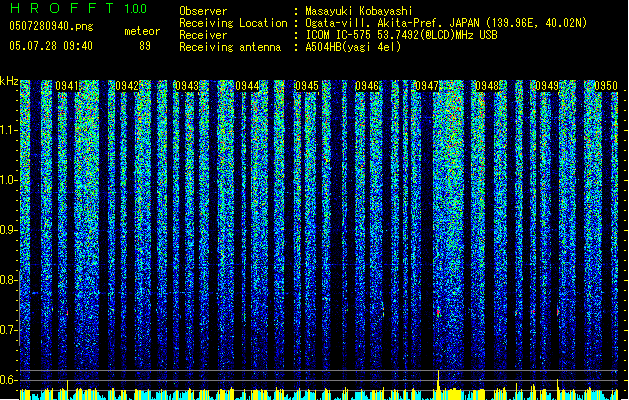Select the ICOM IC-575 53.7492 MHz receiver text
This screenshot has width=629, height=400.
(401, 35)
